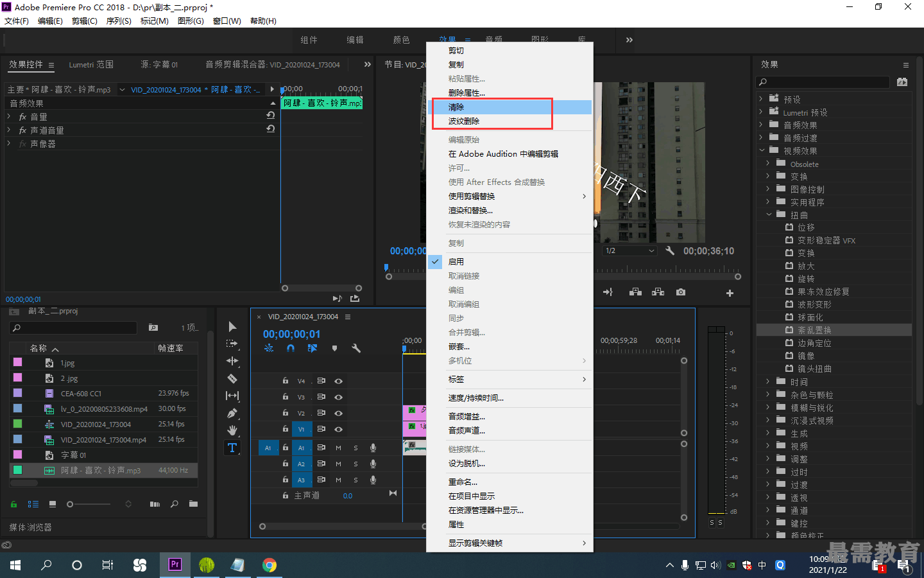The image size is (924, 578).
Task: Switch project panel to list view
Action: [33, 504]
